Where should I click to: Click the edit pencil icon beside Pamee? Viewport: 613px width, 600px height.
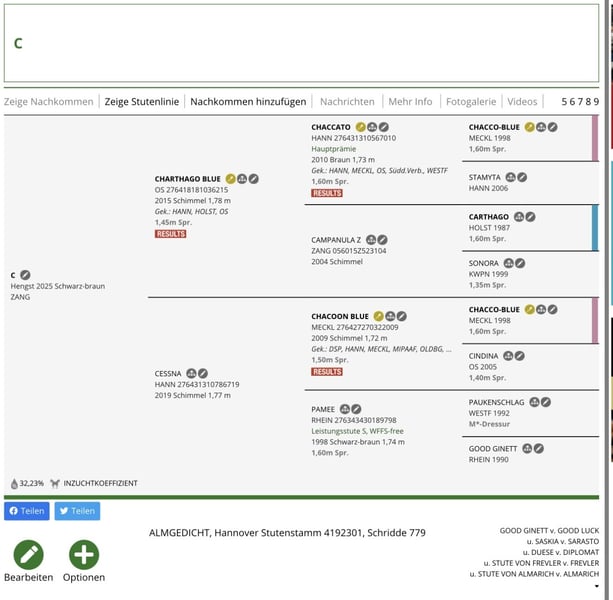click(x=356, y=409)
